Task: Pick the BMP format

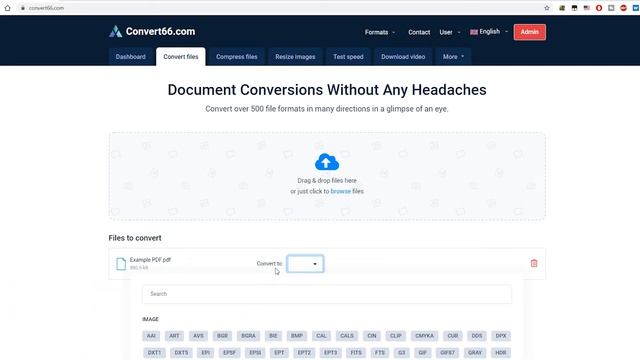Action: pyautogui.click(x=297, y=336)
